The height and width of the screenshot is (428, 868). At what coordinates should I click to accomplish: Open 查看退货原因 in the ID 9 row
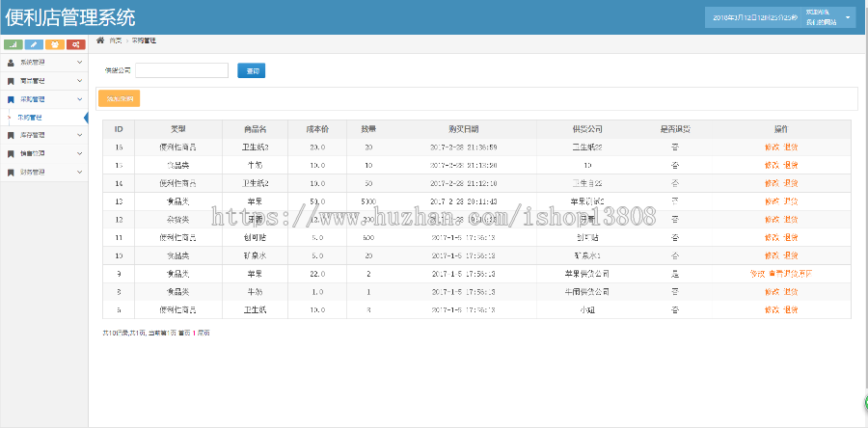point(791,274)
